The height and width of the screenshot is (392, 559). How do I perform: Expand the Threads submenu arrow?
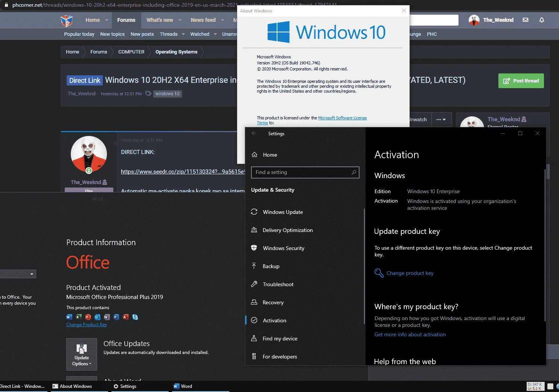tap(183, 34)
